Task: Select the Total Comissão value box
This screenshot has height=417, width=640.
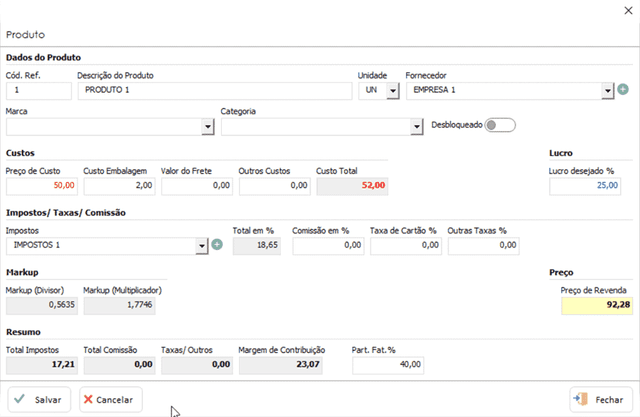Action: coord(120,365)
